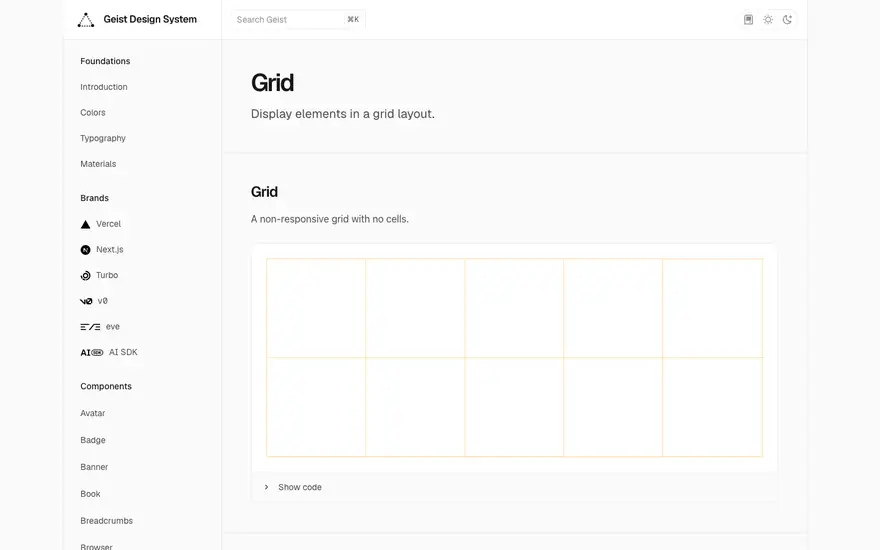
Task: Click the Grid section heading
Action: coord(264,192)
